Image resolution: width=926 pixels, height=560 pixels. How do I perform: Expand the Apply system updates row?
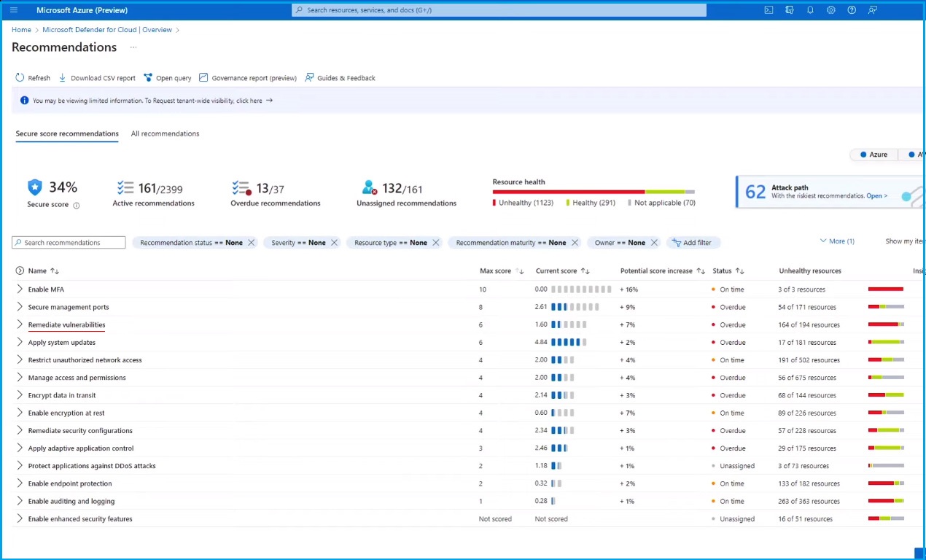(x=20, y=343)
